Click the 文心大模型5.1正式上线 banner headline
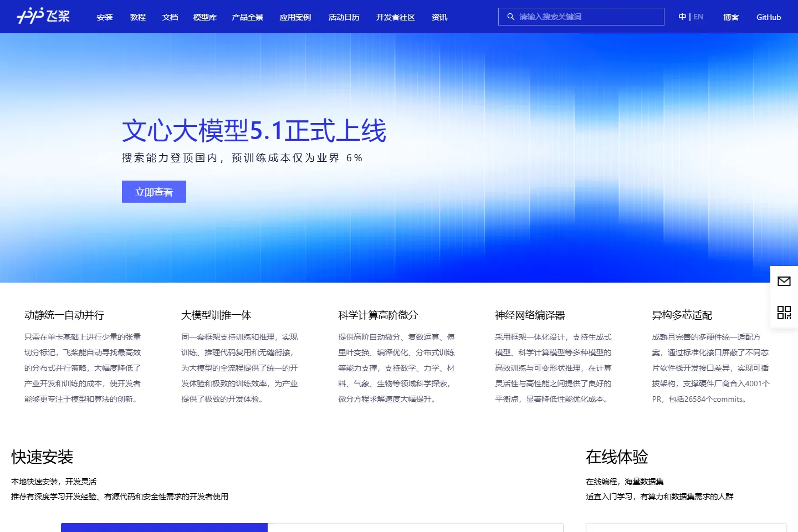This screenshot has width=798, height=532. 254,131
